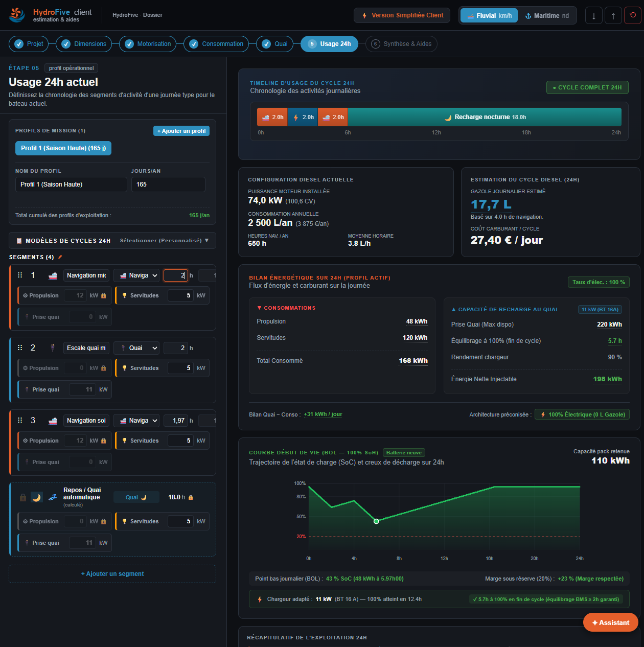This screenshot has height=647, width=644.
Task: Click the light bulb icon in segment 1 Servitudes
Action: (124, 295)
